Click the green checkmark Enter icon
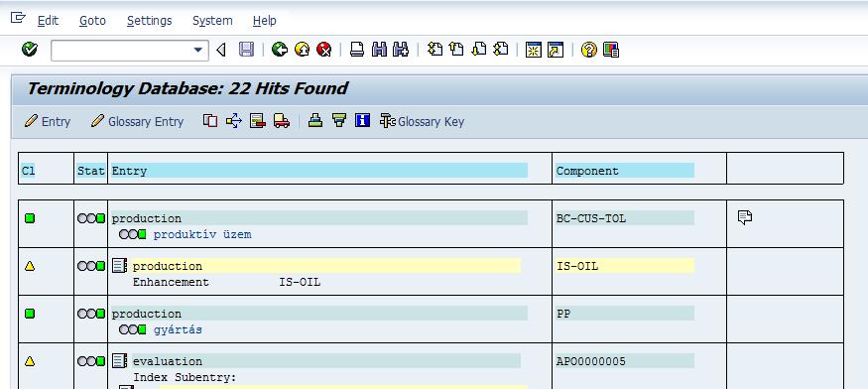 coord(30,50)
